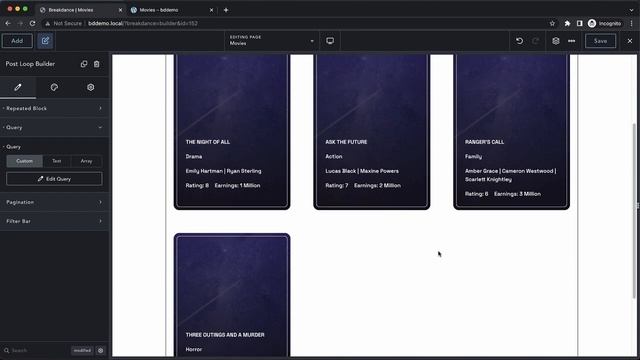Open the Editing Page Movies dropdown
The image size is (640, 360).
(x=271, y=40)
